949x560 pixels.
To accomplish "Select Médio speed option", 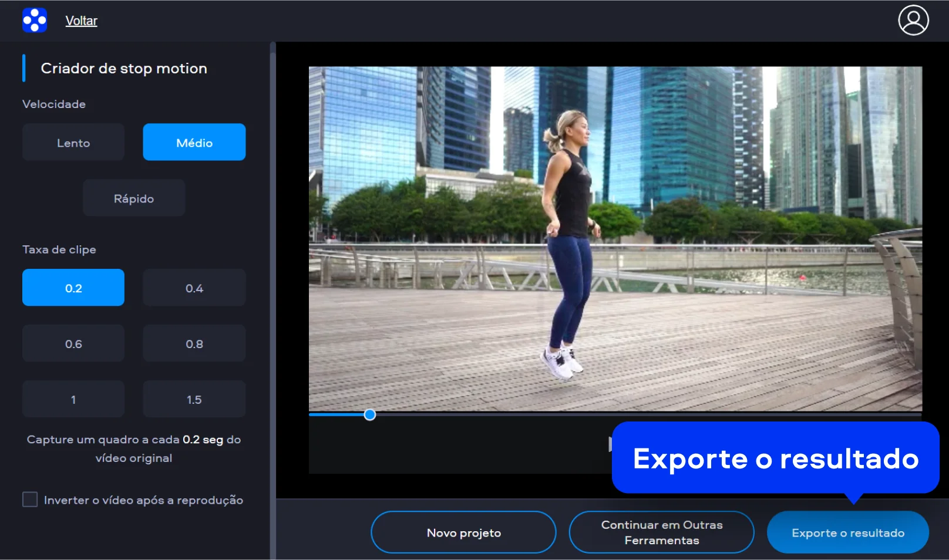I will click(x=194, y=142).
